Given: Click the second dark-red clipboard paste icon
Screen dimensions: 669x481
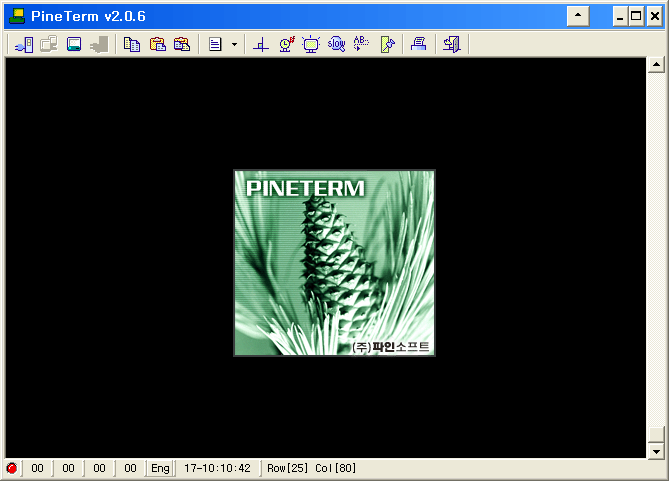Looking at the screenshot, I should click(182, 44).
